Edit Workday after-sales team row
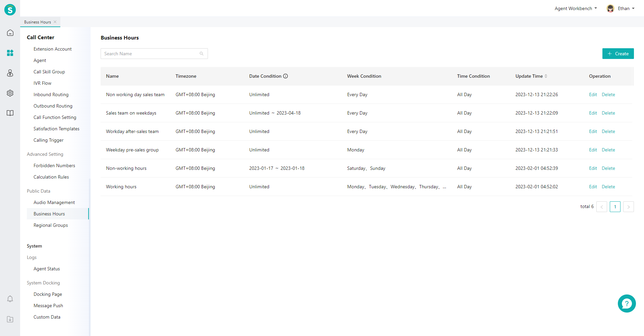Image resolution: width=644 pixels, height=336 pixels. 593,131
